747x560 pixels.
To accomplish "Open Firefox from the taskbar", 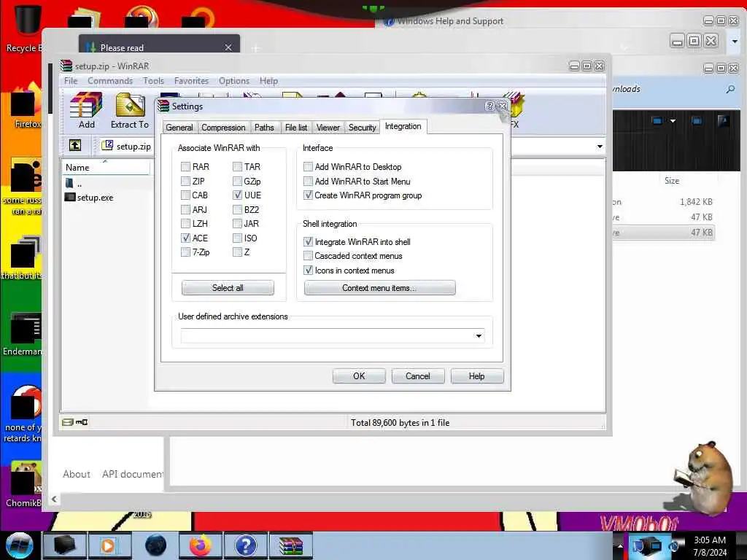I will coord(201,545).
